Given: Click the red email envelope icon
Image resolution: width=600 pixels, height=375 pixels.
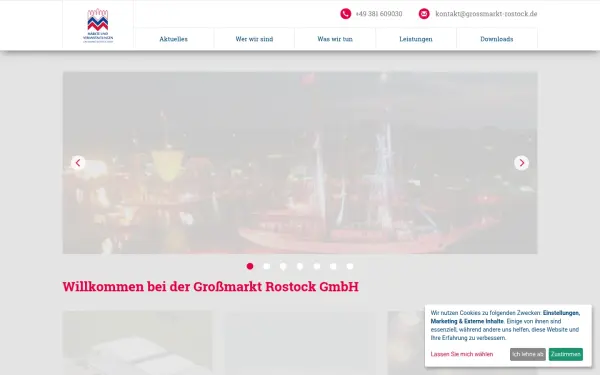Looking at the screenshot, I should pyautogui.click(x=424, y=14).
